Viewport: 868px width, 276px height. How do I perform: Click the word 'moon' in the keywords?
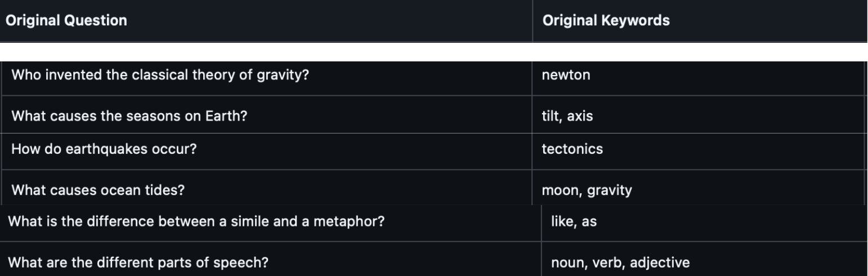point(556,190)
